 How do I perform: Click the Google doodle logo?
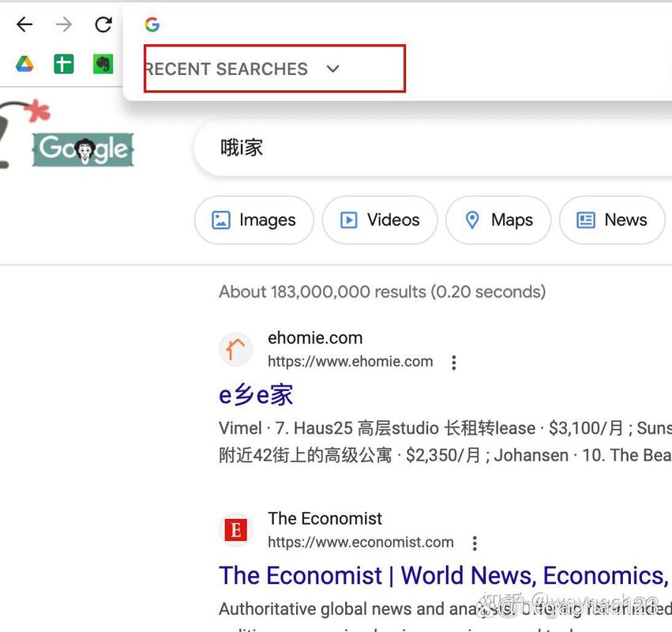pos(83,149)
